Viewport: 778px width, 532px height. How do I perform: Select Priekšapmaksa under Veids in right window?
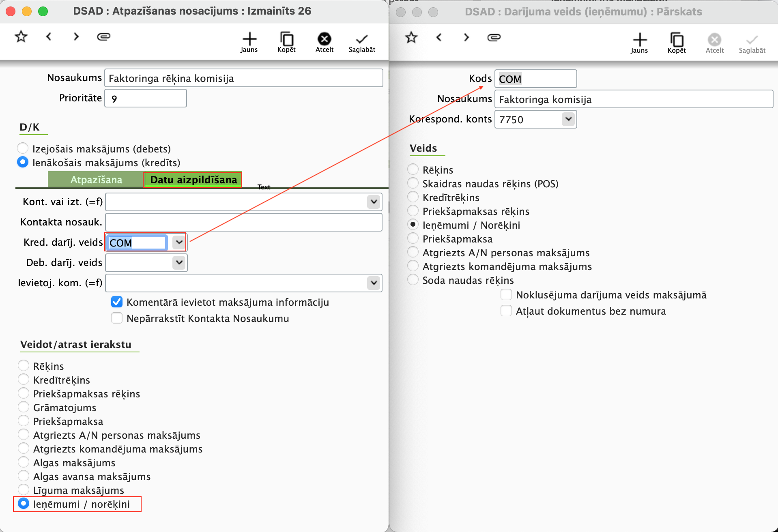coord(413,238)
